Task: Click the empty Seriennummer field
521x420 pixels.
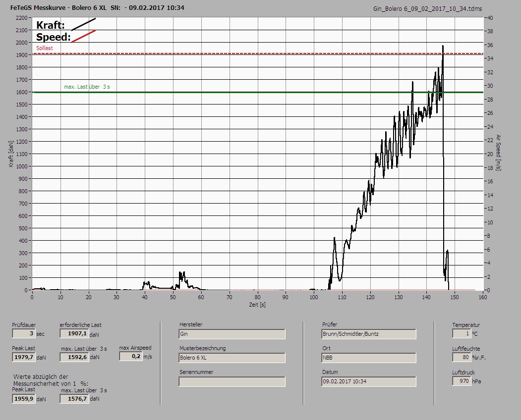Action: tap(232, 381)
